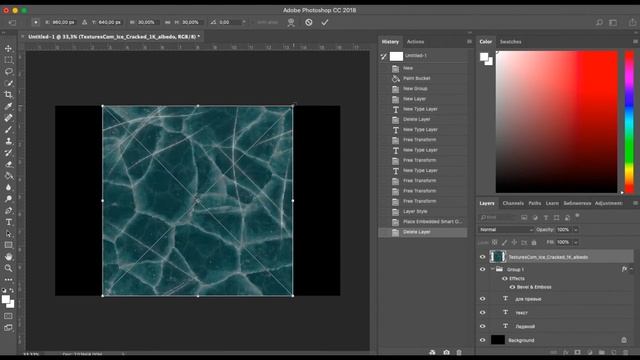
Task: Open search icon in options bar
Action: click(599, 22)
